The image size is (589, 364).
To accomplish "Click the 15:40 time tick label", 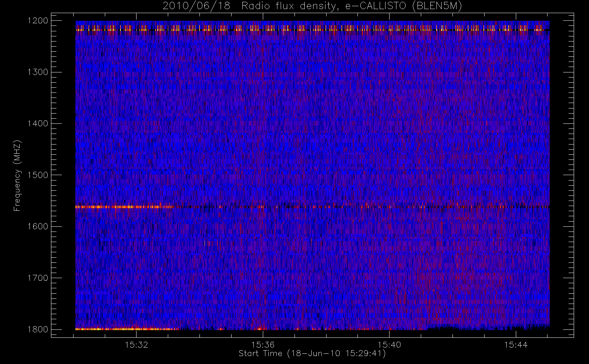I will tap(389, 345).
